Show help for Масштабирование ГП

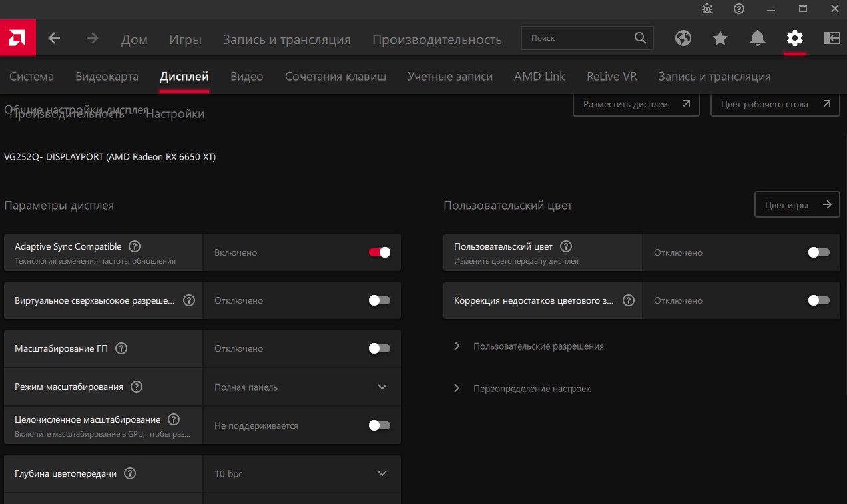tap(121, 348)
